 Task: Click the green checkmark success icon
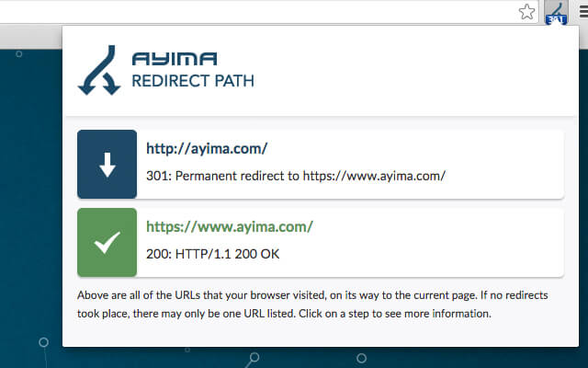107,242
